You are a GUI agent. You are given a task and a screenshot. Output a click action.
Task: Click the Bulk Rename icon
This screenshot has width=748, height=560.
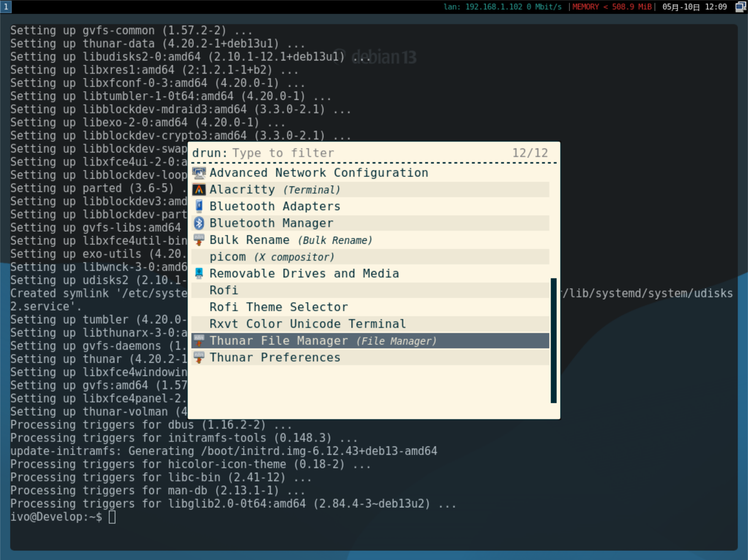click(x=199, y=240)
